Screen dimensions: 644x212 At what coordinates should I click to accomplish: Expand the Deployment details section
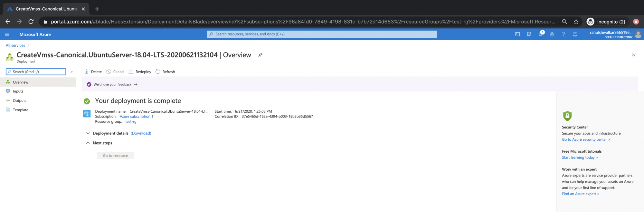tap(88, 133)
